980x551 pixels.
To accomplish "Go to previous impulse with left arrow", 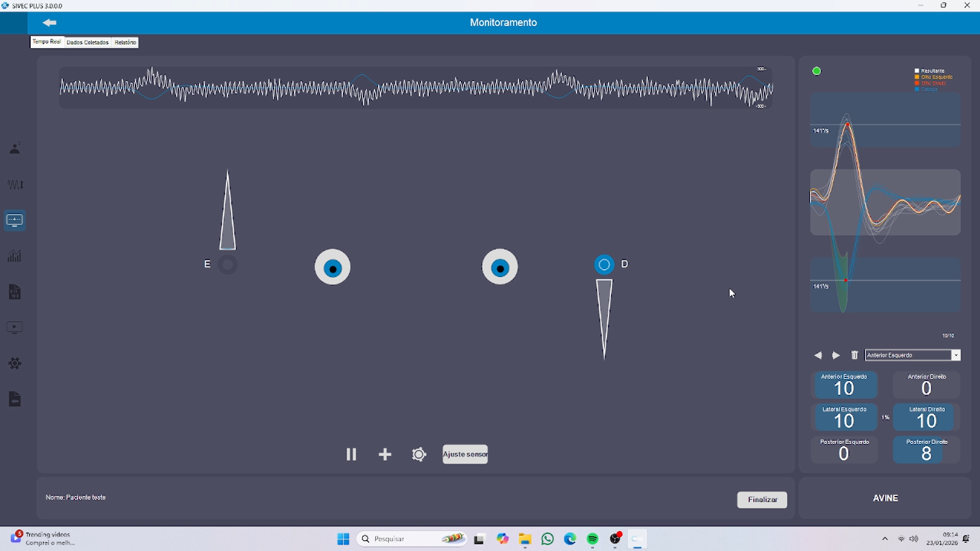I will pyautogui.click(x=818, y=355).
